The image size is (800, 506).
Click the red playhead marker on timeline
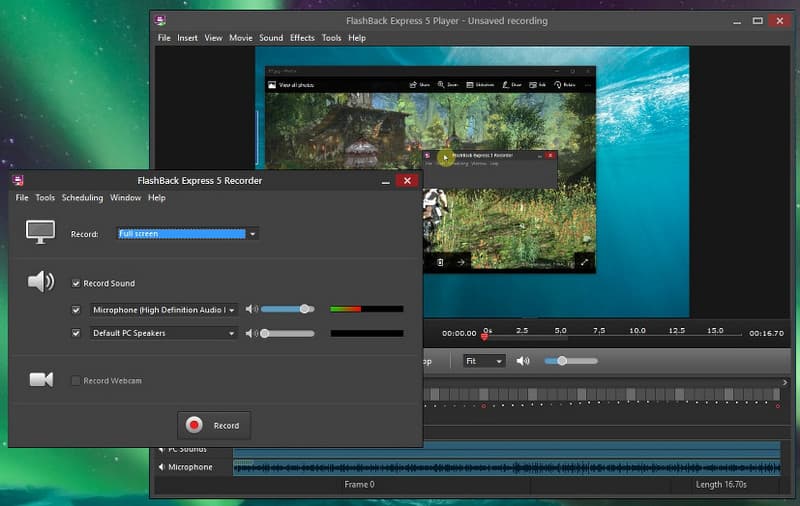tap(484, 336)
